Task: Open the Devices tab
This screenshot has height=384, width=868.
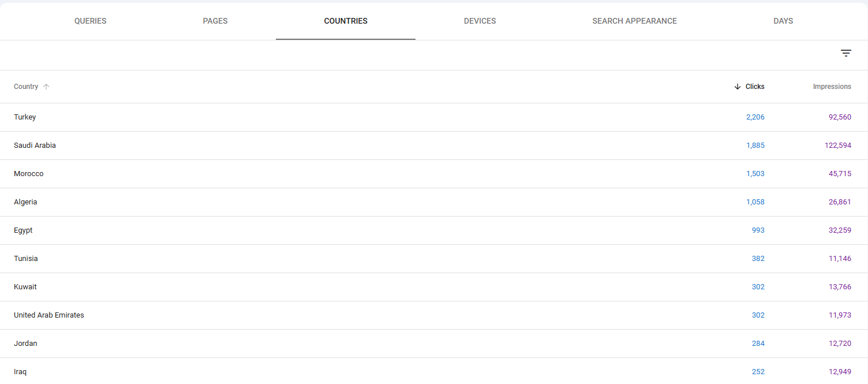Action: tap(480, 21)
